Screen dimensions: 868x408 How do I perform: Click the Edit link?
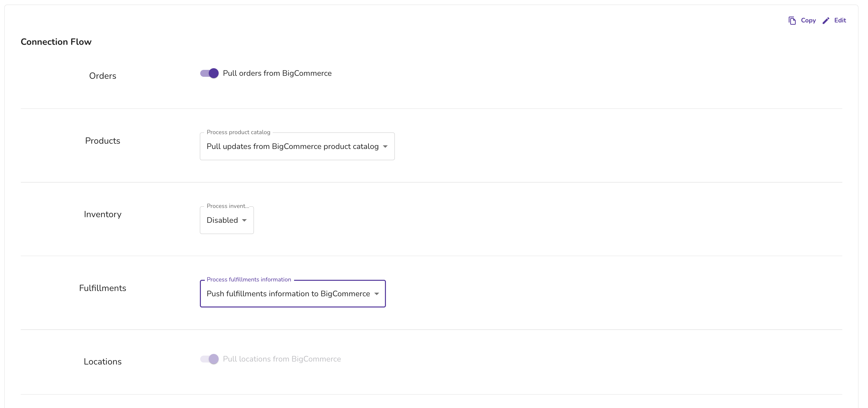(840, 20)
